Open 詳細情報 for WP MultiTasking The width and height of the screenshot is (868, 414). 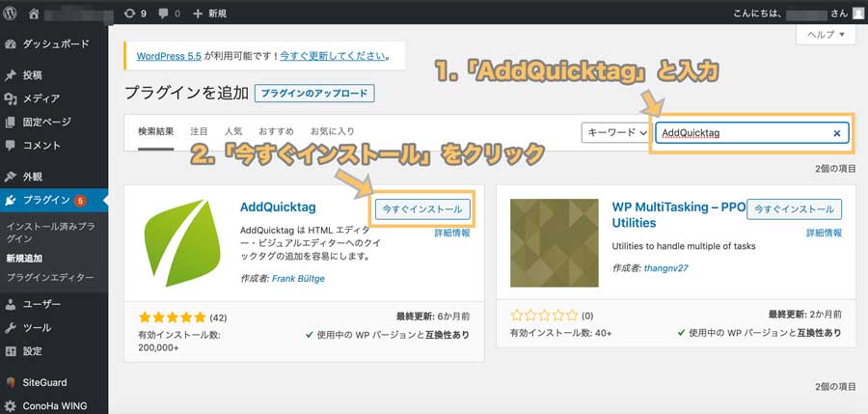tap(825, 233)
